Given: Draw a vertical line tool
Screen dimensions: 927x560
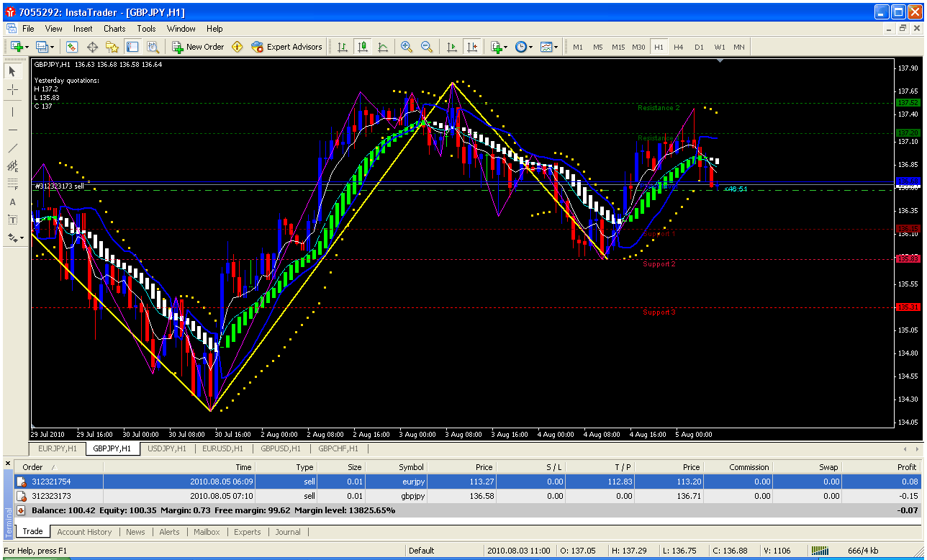Looking at the screenshot, I should pos(13,112).
